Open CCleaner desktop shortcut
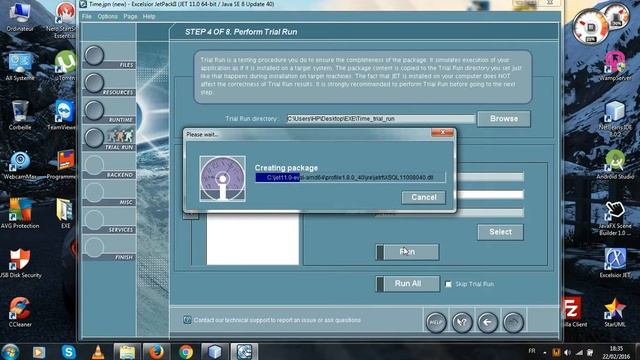Screen dimensions: 640x360 [x=20, y=313]
